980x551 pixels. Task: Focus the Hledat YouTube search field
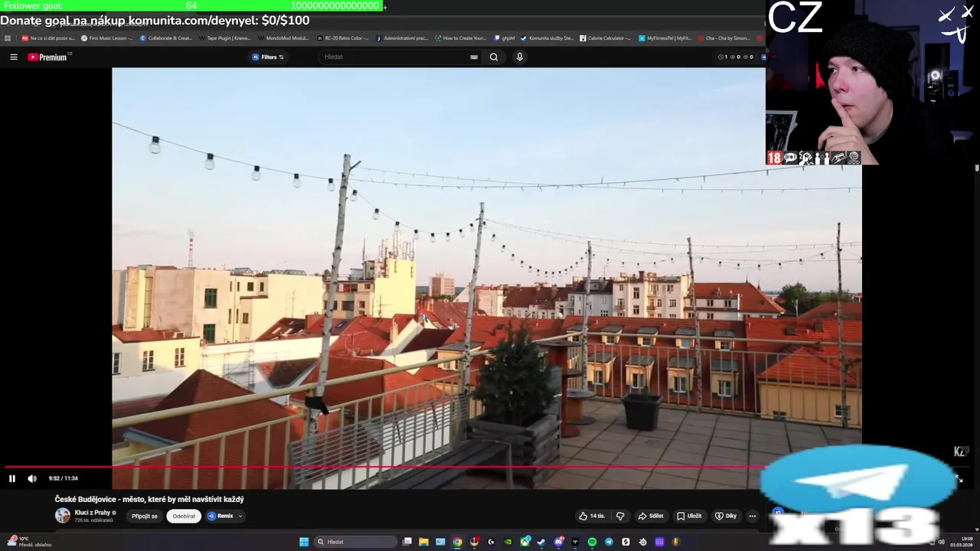click(x=394, y=57)
